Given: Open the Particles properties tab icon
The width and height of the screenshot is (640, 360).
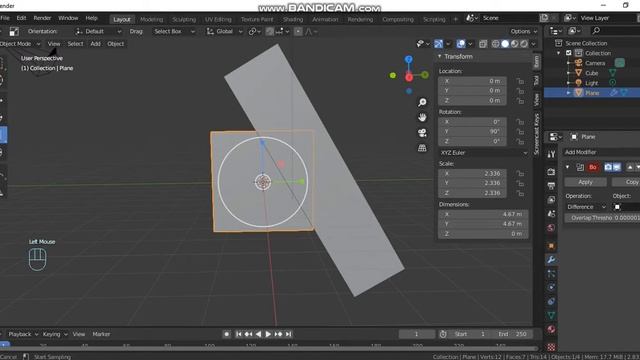Looking at the screenshot, I should (551, 274).
